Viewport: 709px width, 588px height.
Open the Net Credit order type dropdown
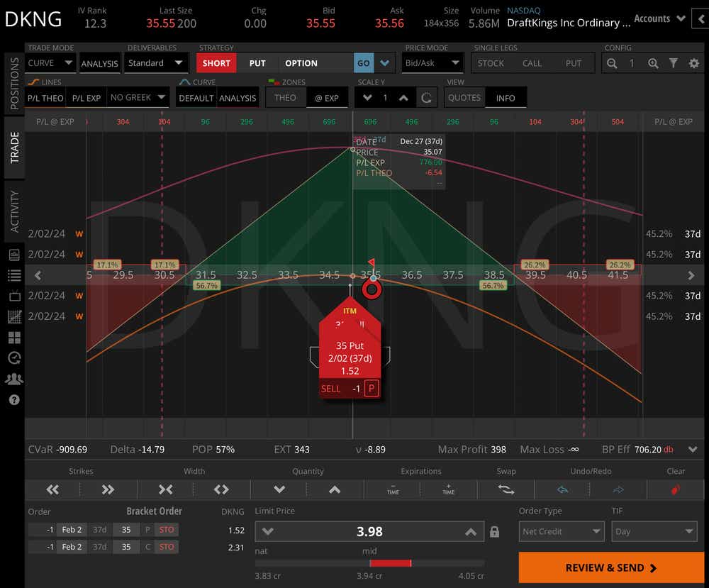click(562, 532)
